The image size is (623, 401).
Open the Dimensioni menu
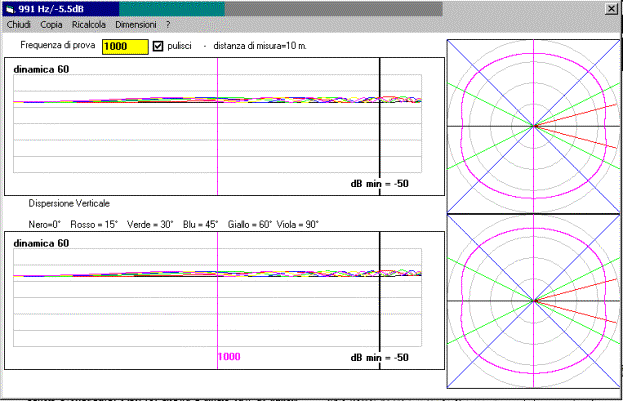click(136, 23)
